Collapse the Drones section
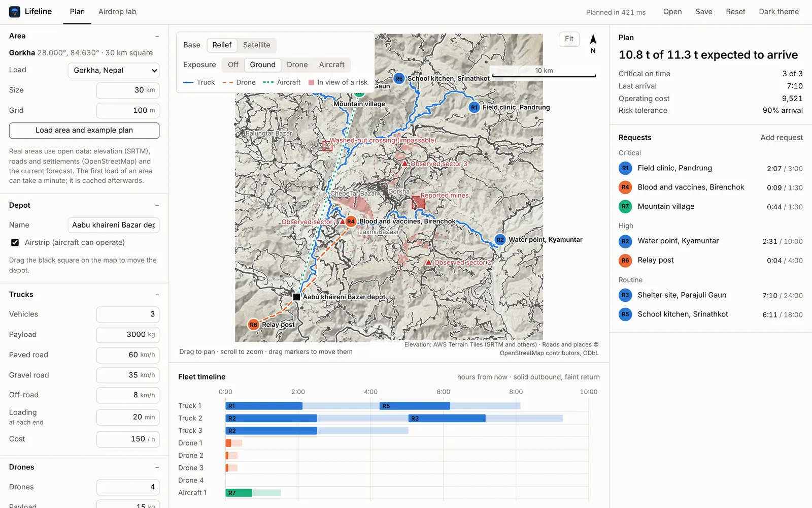 157,467
